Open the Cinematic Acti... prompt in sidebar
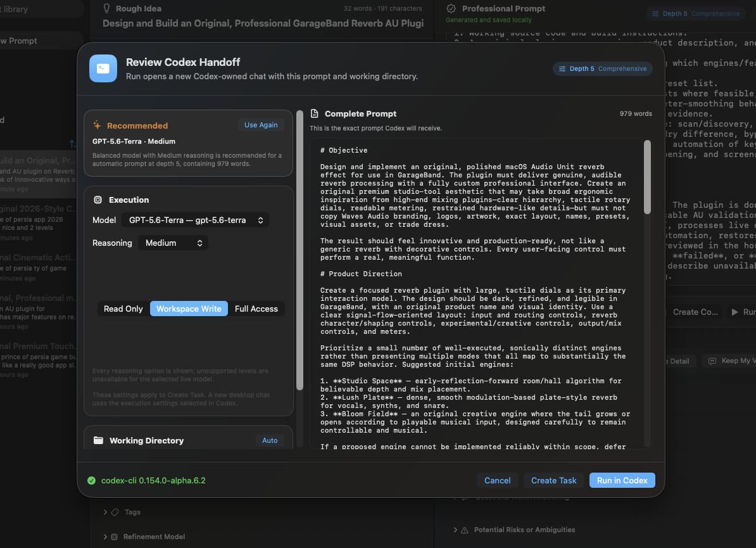 (x=39, y=267)
